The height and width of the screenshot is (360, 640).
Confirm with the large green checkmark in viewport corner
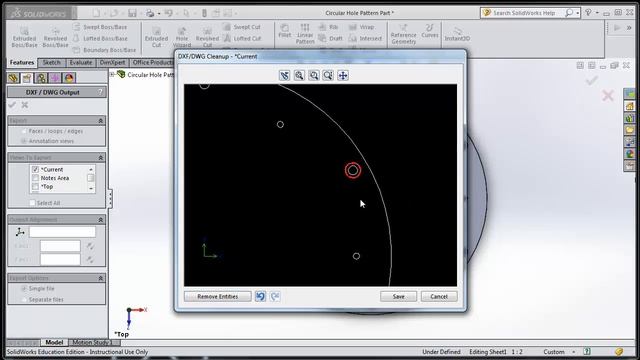click(x=591, y=80)
